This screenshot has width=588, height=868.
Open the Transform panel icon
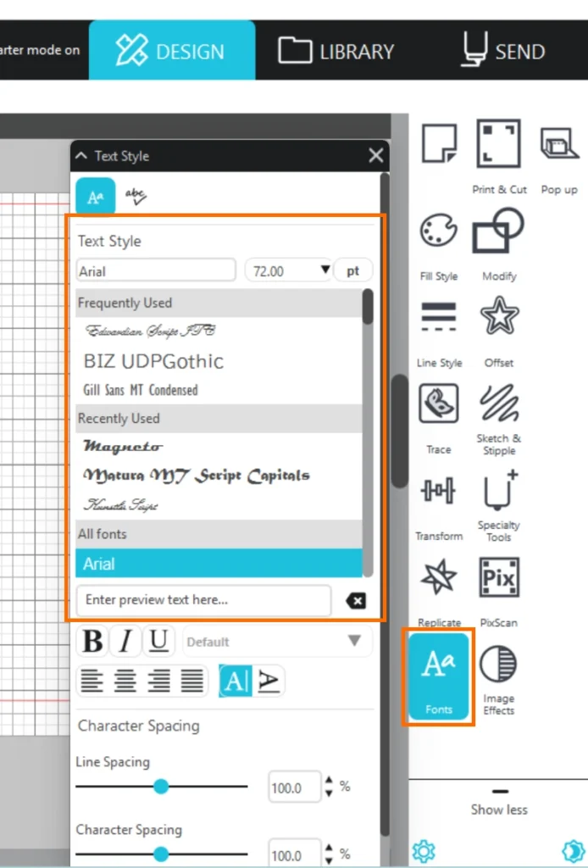click(x=439, y=492)
